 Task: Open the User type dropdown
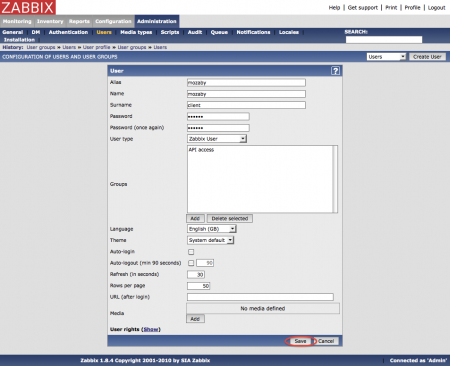pyautogui.click(x=217, y=139)
